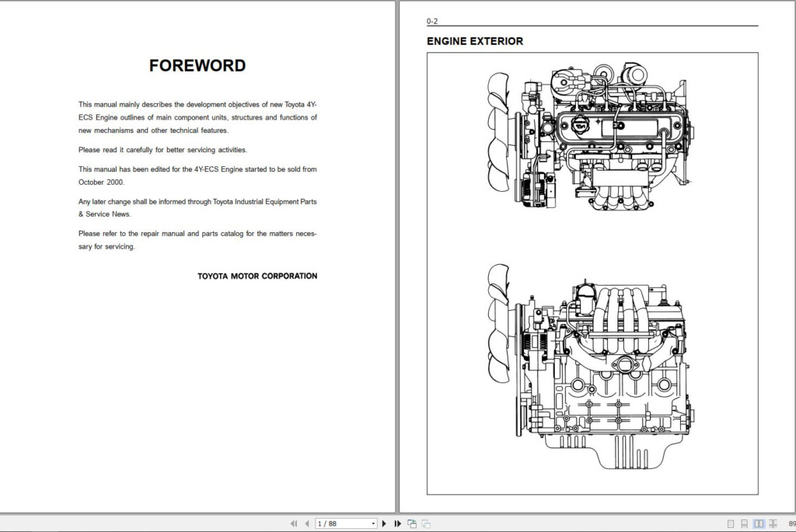Switch to continuous page layout
Viewport: 796px width, 532px height.
pyautogui.click(x=744, y=523)
